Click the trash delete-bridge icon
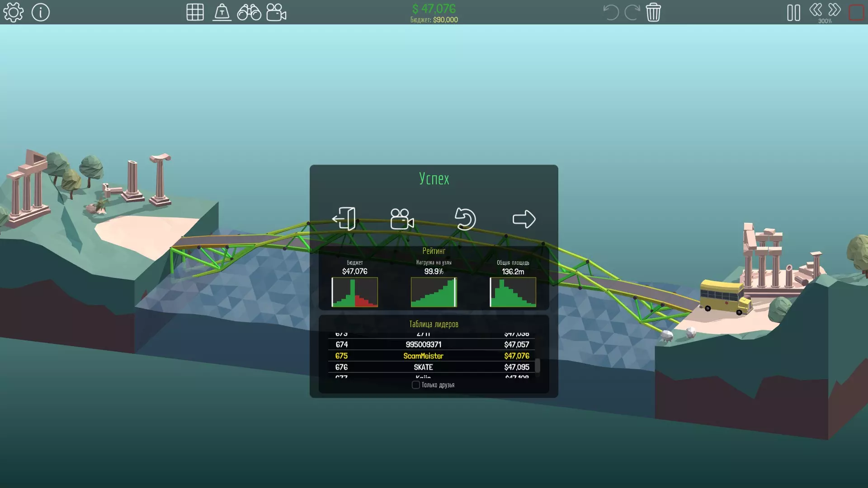Viewport: 868px width, 488px height. tap(653, 12)
